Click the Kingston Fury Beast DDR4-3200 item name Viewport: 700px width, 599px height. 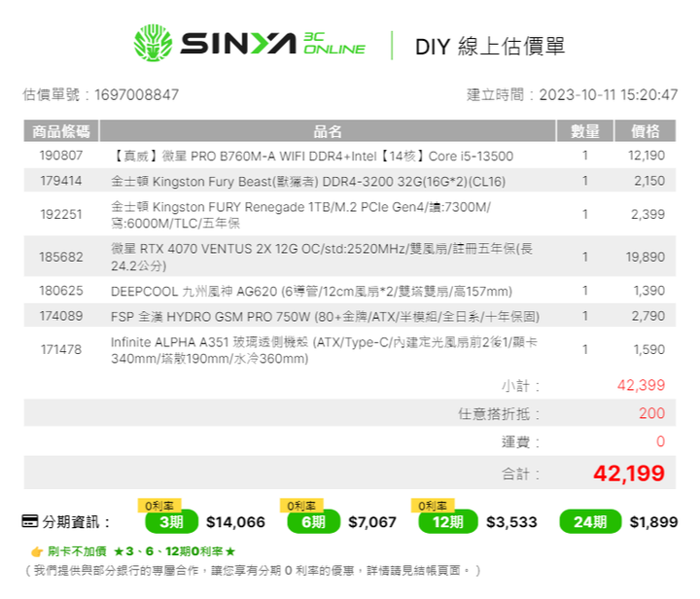click(308, 181)
